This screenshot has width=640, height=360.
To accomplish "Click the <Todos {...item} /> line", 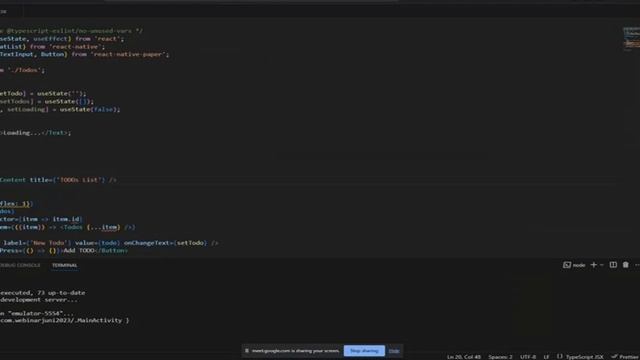I will 67,227.
